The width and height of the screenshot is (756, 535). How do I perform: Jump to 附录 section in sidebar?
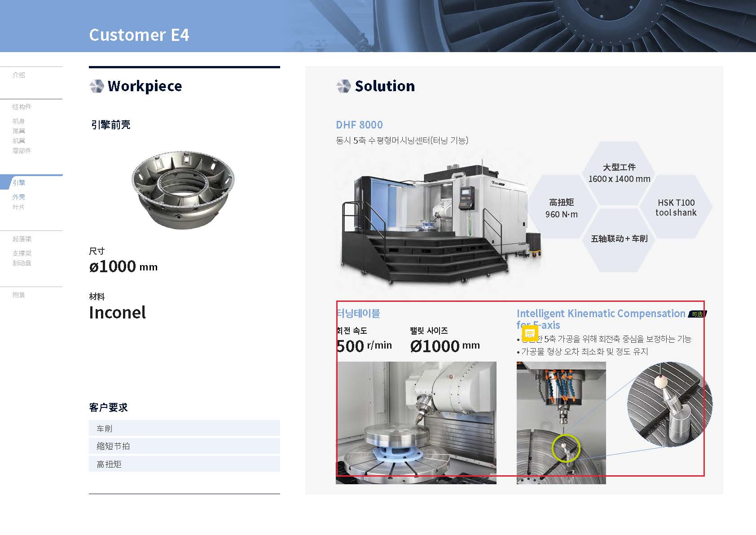click(x=19, y=295)
